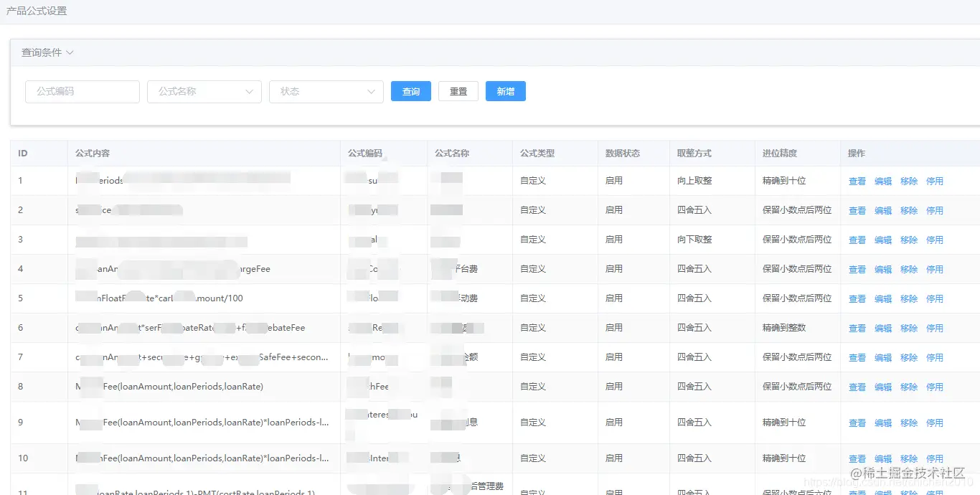Open the 公式名称 dropdown
The image size is (980, 495).
pyautogui.click(x=204, y=91)
